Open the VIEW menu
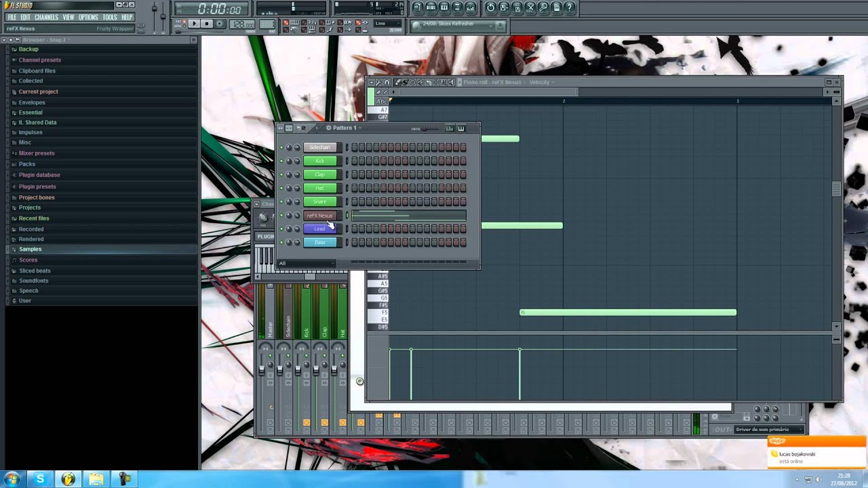 [68, 17]
